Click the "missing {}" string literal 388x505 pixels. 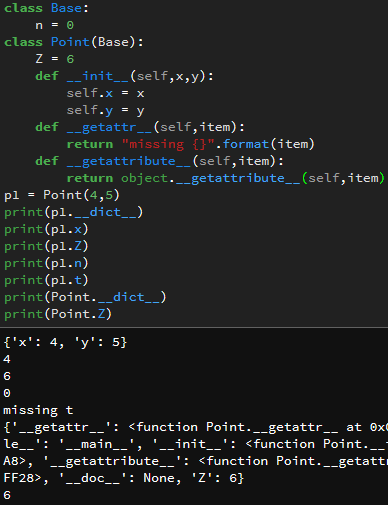tap(168, 144)
